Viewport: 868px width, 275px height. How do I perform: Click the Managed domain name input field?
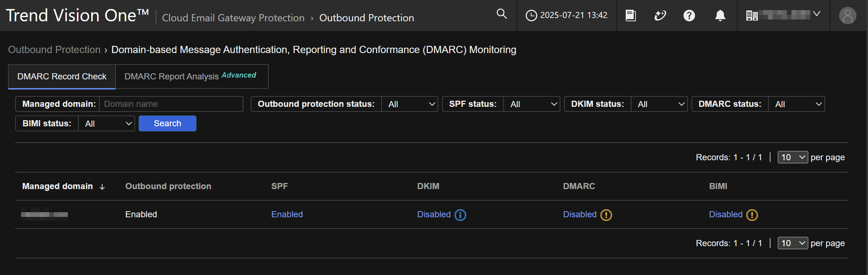171,104
